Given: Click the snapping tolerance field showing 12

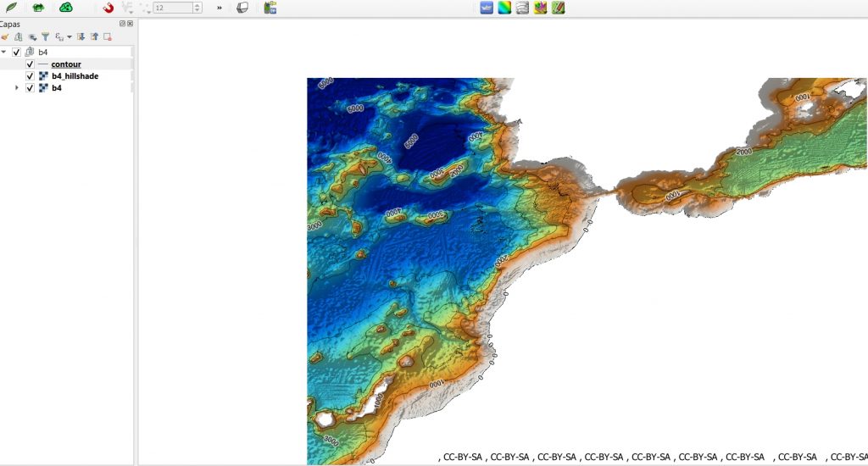Looking at the screenshot, I should click(x=172, y=8).
